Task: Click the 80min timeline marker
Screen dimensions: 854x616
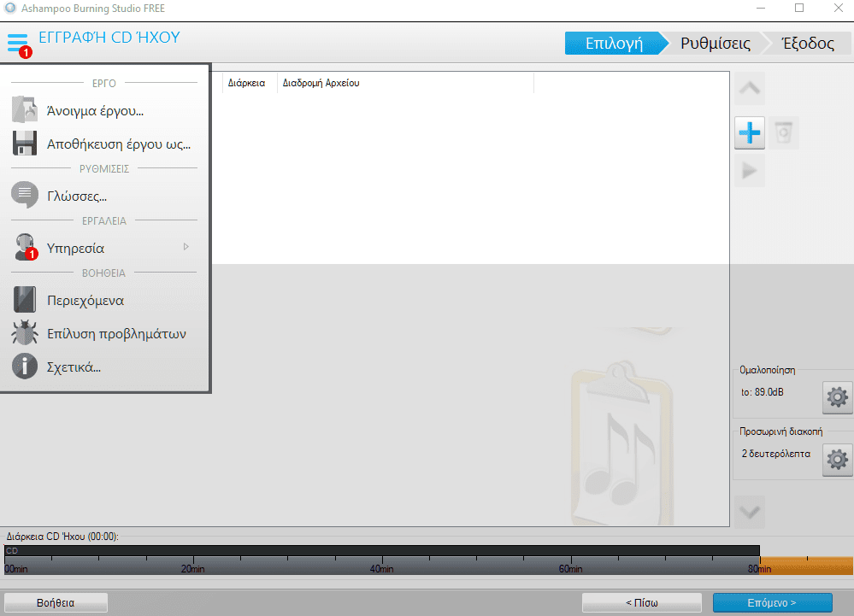Action: [x=759, y=569]
